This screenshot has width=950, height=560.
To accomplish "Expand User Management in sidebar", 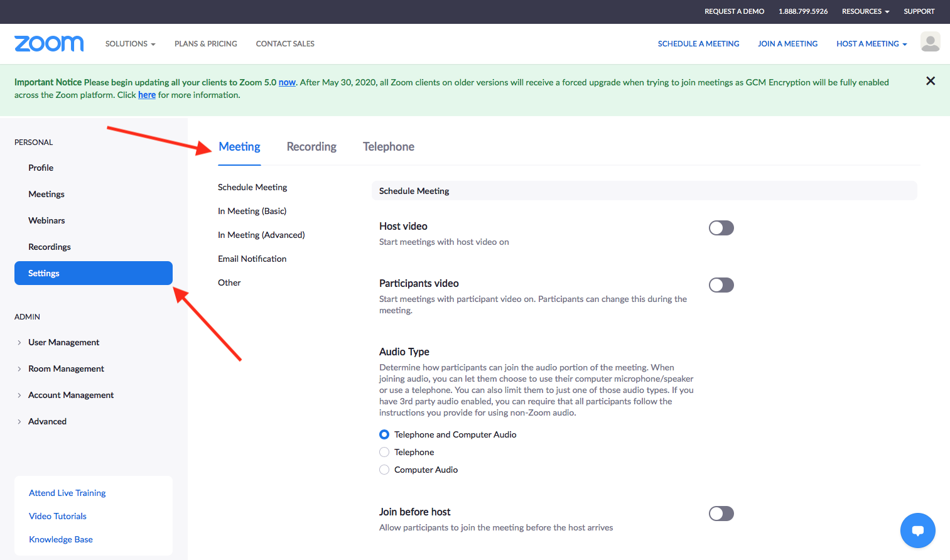I will click(x=19, y=342).
